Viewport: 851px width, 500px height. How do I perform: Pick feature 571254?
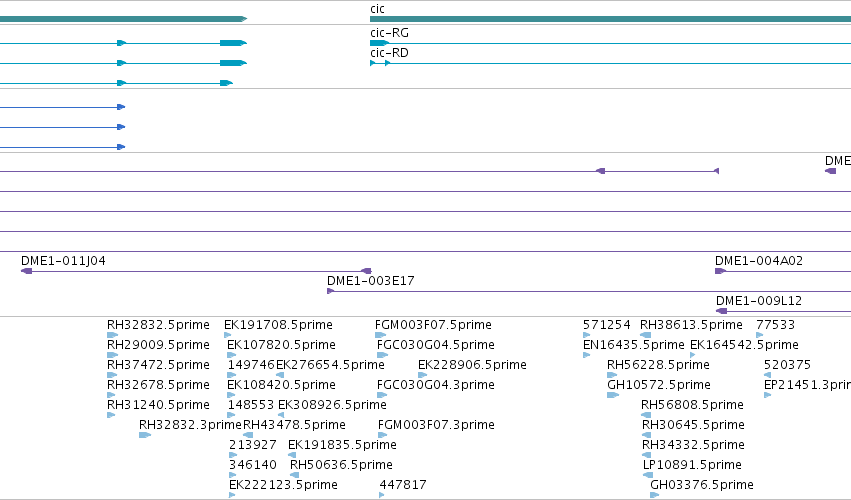click(x=606, y=325)
